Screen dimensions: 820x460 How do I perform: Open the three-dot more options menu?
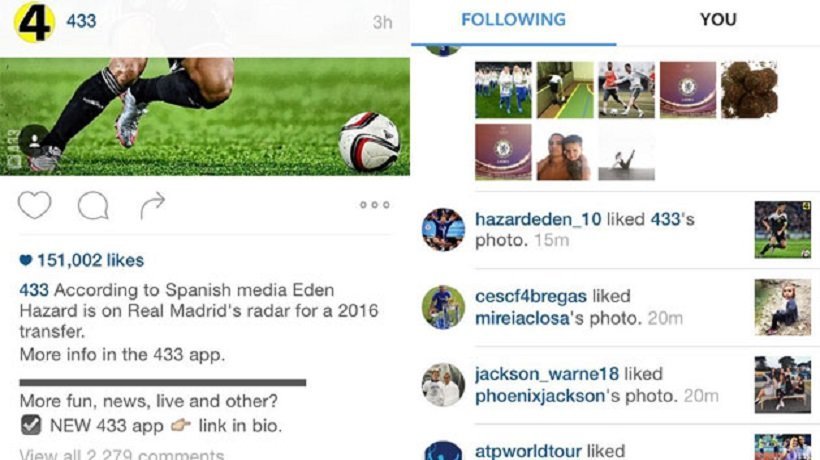coord(374,205)
